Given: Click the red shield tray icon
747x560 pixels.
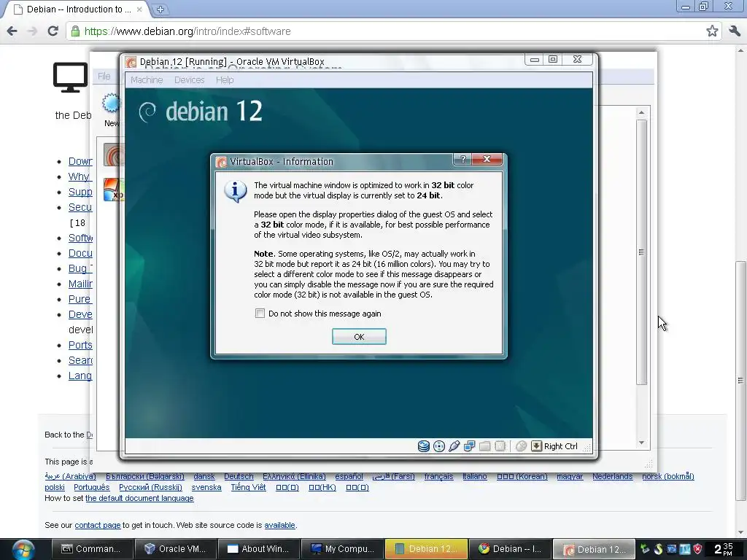Looking at the screenshot, I should (x=697, y=549).
